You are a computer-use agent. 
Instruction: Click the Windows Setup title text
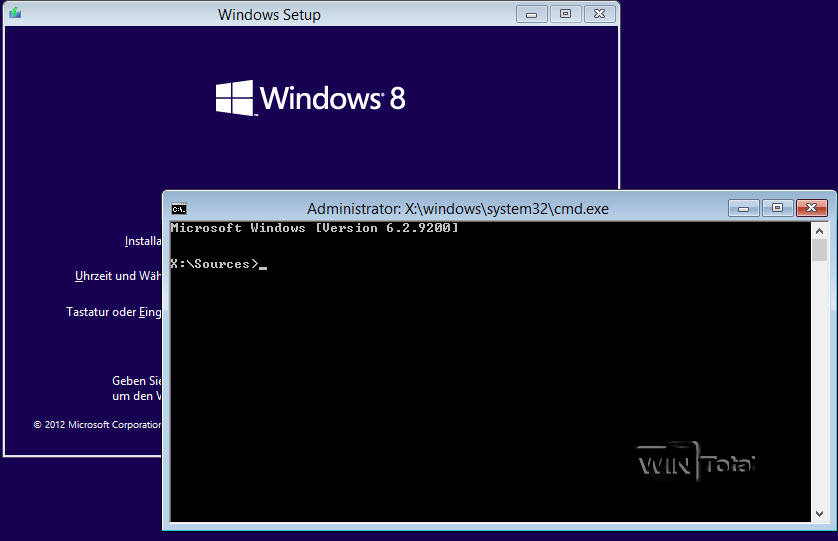pyautogui.click(x=269, y=14)
